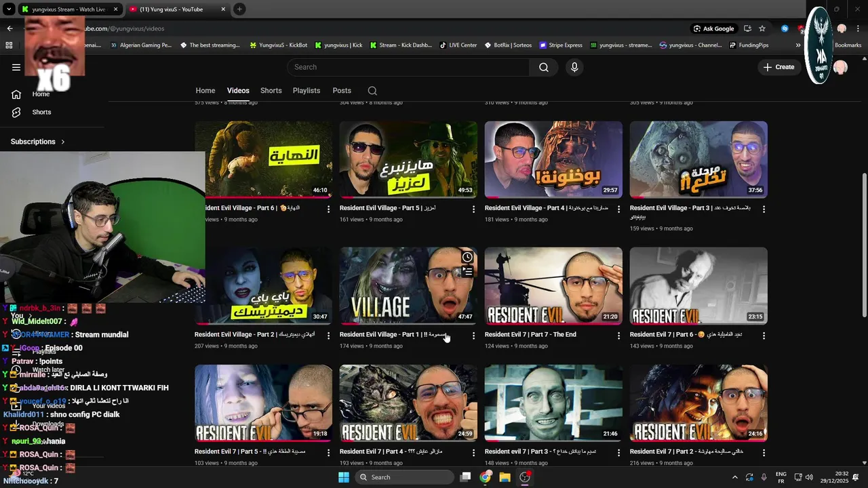Close the Yung vixuS YouTube tab

coord(222,9)
